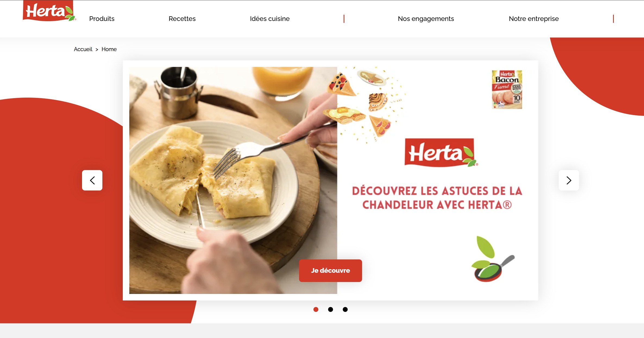The width and height of the screenshot is (644, 338).
Task: Select the third carousel dot
Action: point(345,309)
